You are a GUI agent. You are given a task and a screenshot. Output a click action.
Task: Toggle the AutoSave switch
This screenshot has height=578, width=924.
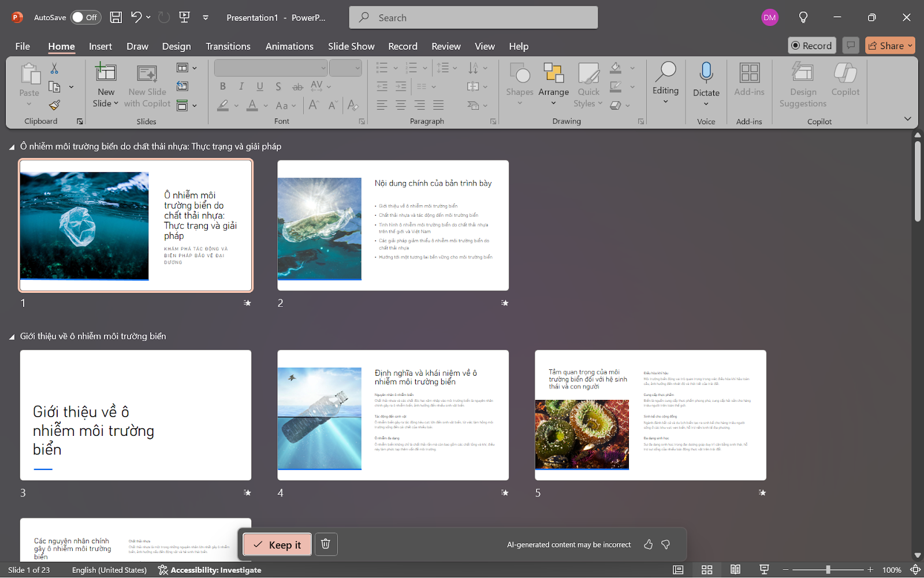[x=85, y=17]
